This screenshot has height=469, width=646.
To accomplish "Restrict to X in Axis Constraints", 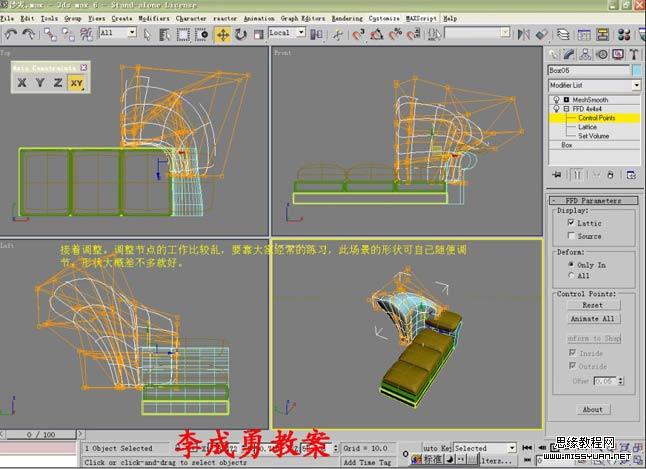I will click(22, 82).
